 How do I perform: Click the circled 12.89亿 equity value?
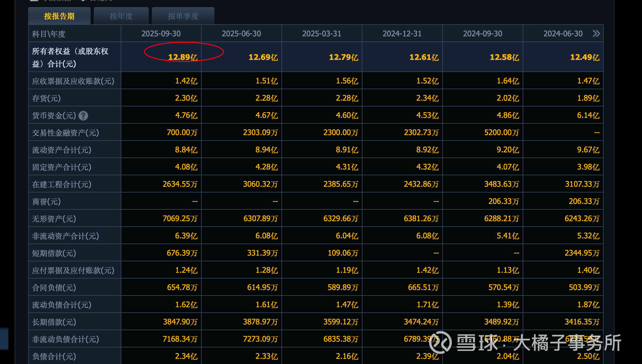tap(183, 57)
